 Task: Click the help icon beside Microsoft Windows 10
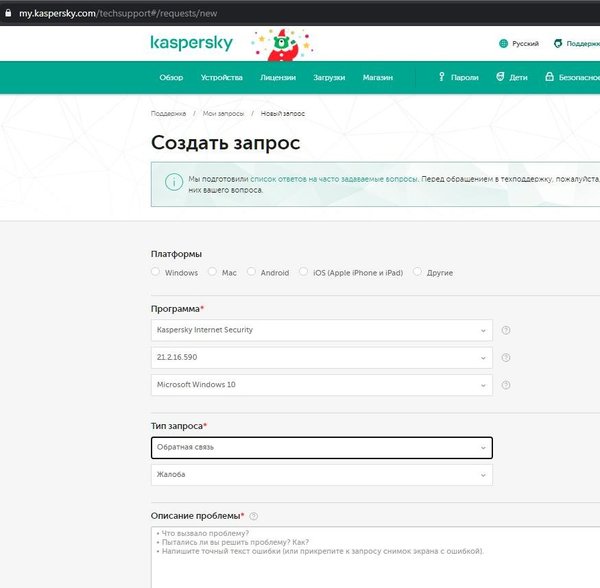point(506,385)
